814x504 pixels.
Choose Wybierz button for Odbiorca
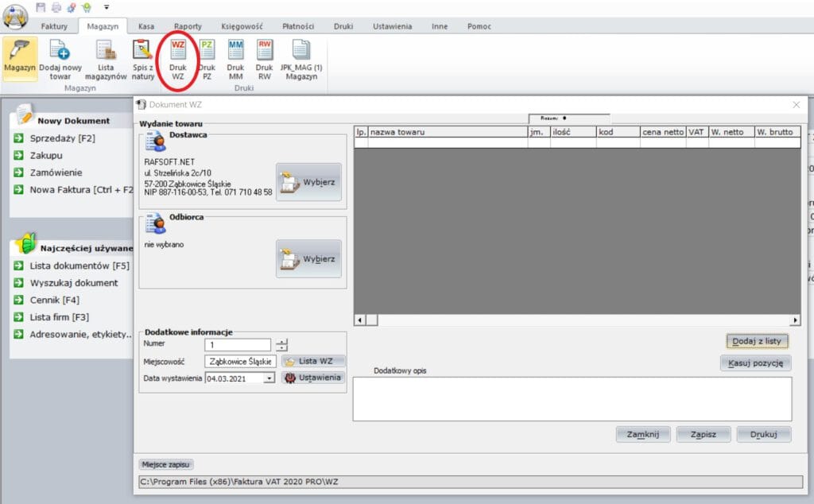[x=308, y=259]
